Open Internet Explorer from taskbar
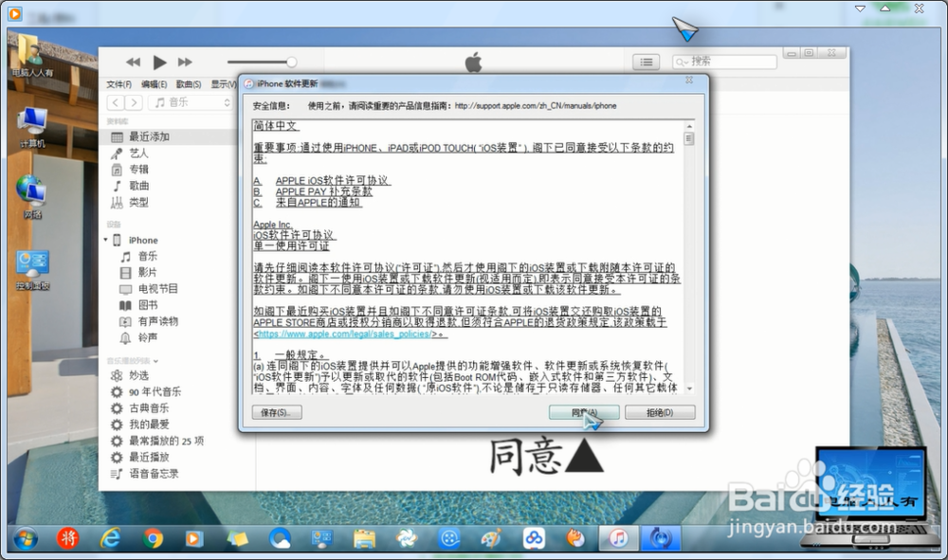The width and height of the screenshot is (948, 560). [110, 537]
